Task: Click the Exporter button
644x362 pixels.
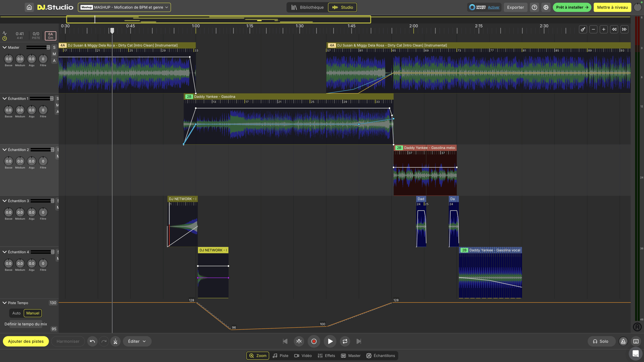Action: (x=515, y=7)
